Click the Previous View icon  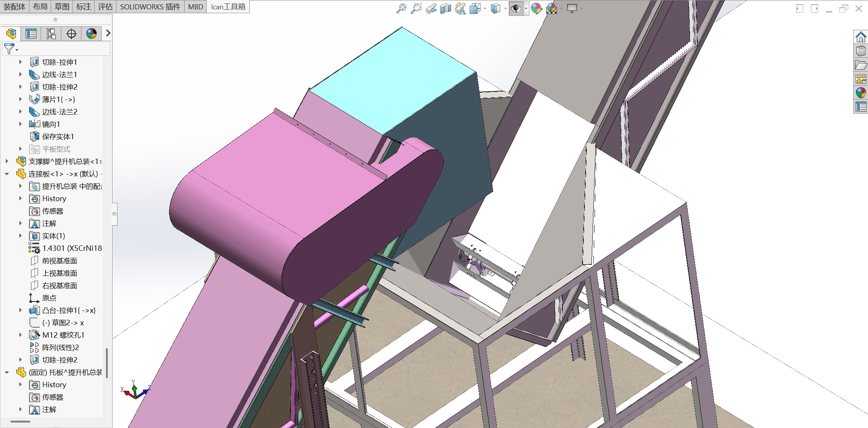click(431, 9)
